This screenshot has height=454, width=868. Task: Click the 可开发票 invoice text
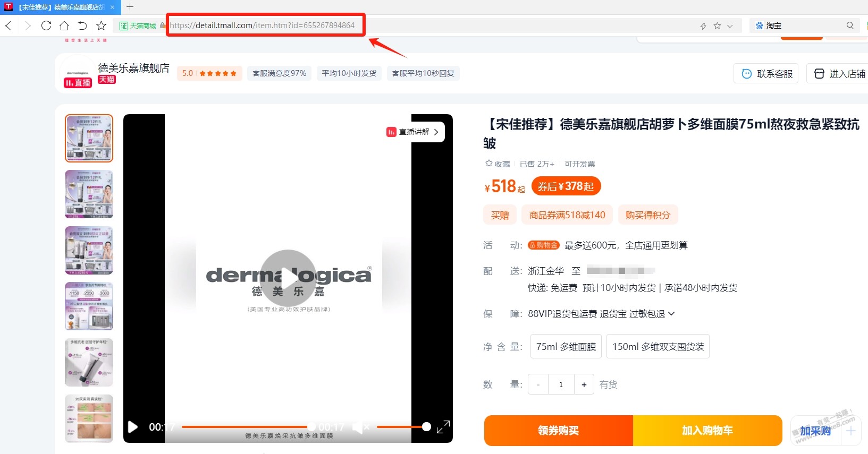tap(580, 164)
